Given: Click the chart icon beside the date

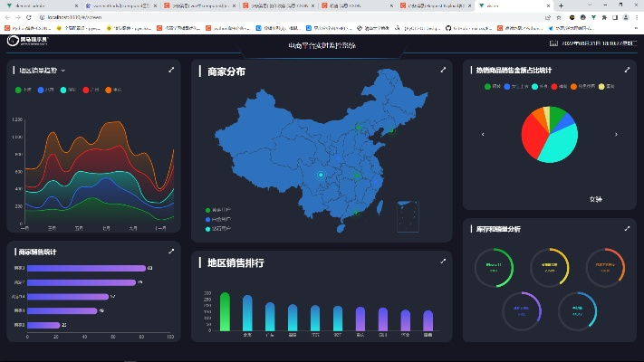Looking at the screenshot, I should [x=553, y=43].
